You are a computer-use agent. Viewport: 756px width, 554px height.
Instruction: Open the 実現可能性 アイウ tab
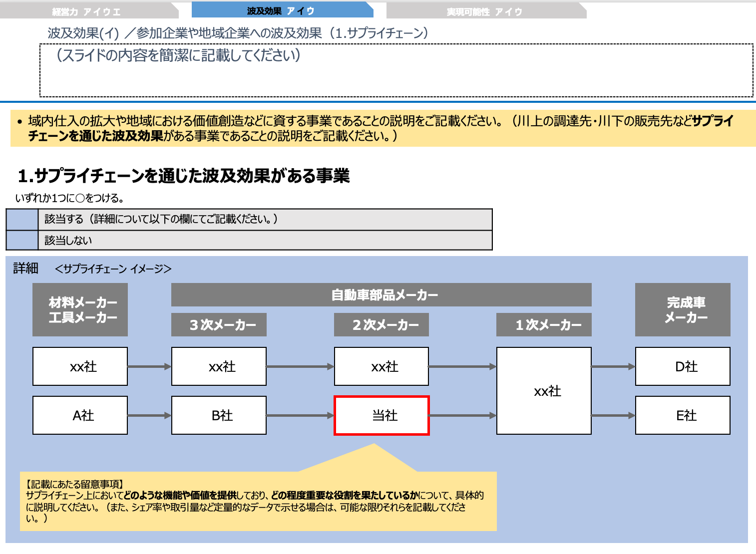[483, 10]
